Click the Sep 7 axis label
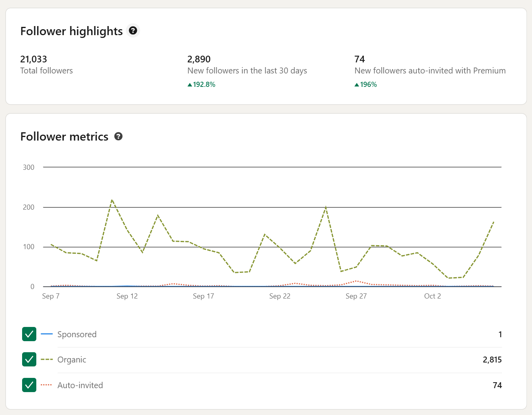Image resolution: width=532 pixels, height=415 pixels. pyautogui.click(x=51, y=296)
